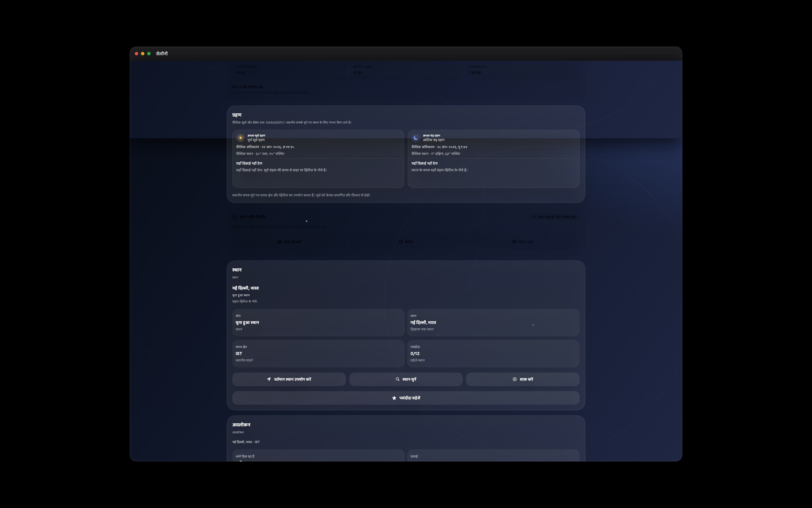The image size is (812, 508).
Task: Click the 'शेयर और निर्यात' section title
Action: coord(252,217)
